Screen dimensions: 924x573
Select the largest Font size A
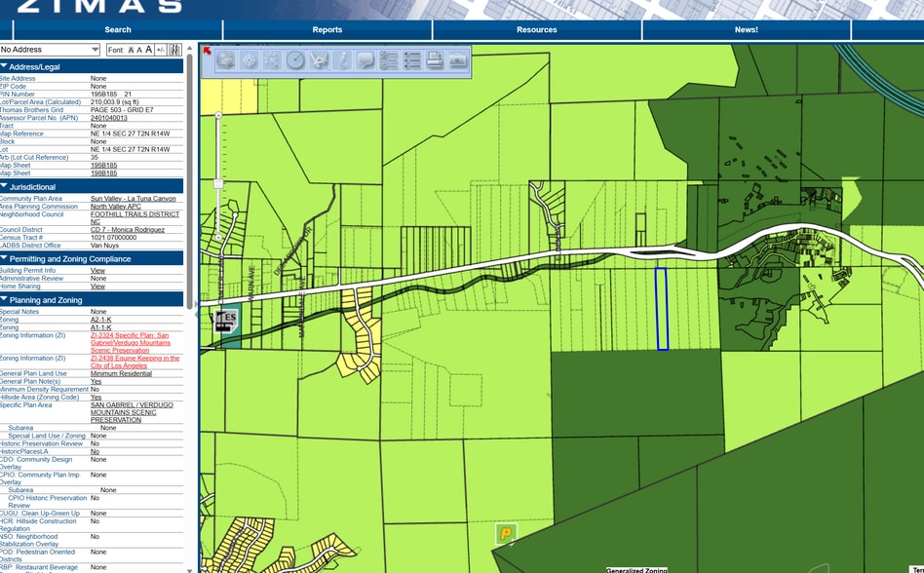click(148, 49)
